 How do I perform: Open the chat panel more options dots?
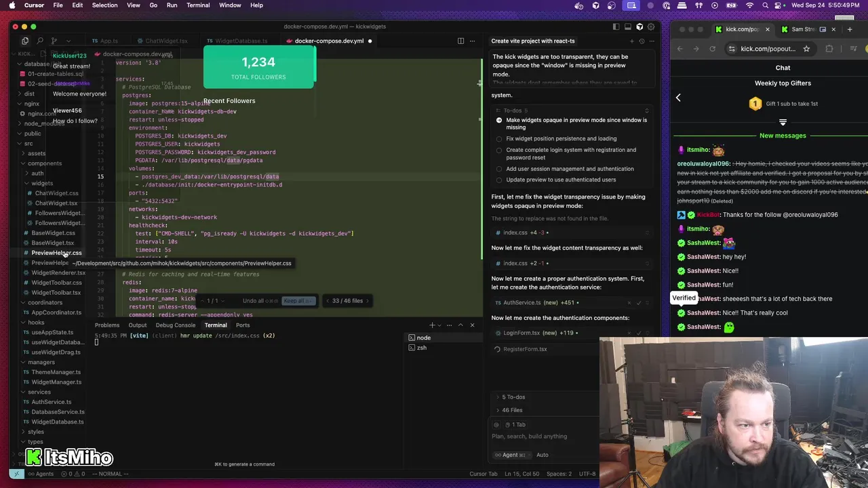pos(652,41)
